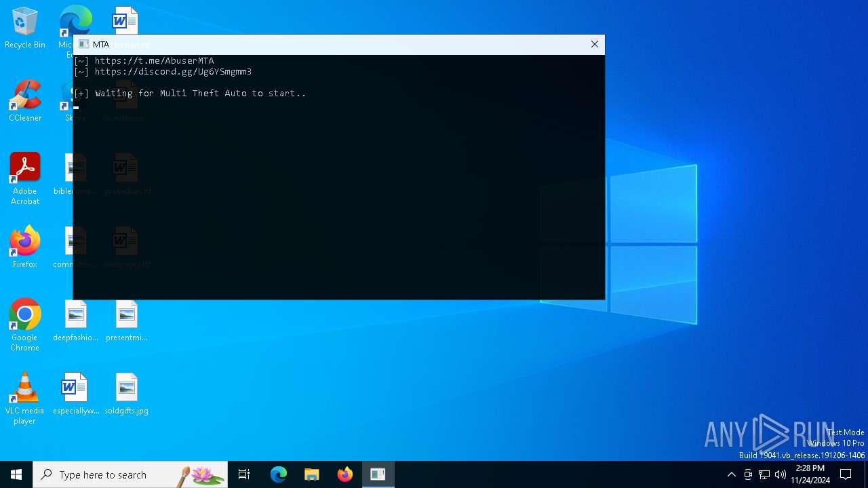Select the especiallyw... Word document
868x488 pixels.
(75, 394)
